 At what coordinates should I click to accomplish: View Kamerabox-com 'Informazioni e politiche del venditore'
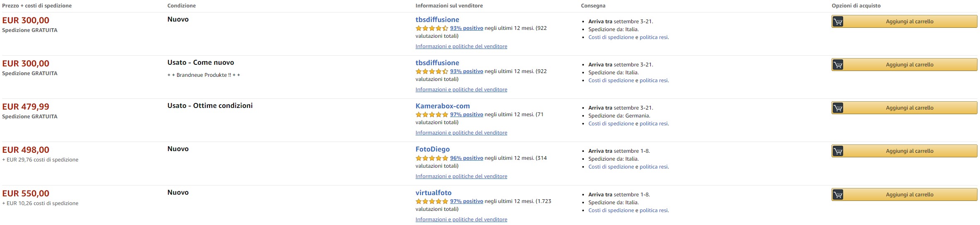pos(461,133)
